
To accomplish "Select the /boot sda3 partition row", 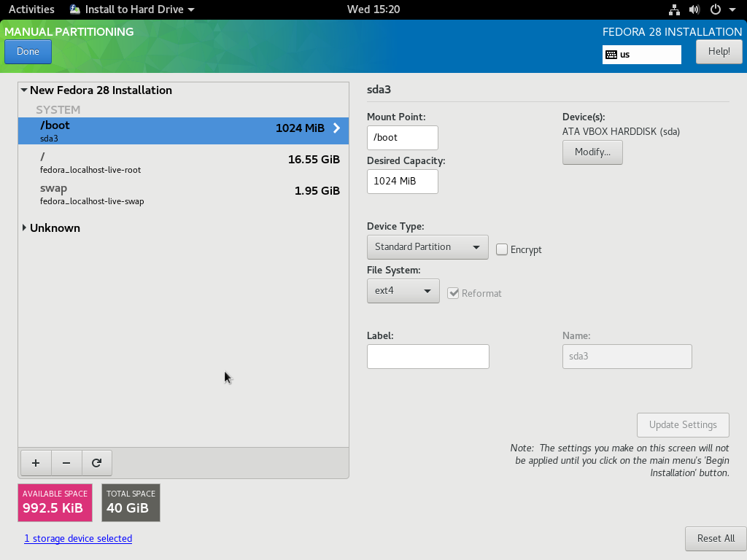I will (183, 131).
